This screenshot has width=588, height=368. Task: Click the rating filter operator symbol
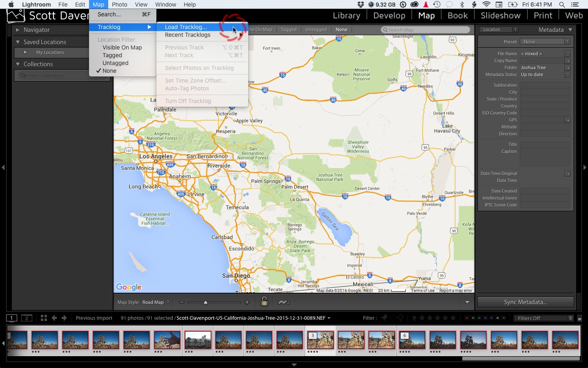coord(414,318)
